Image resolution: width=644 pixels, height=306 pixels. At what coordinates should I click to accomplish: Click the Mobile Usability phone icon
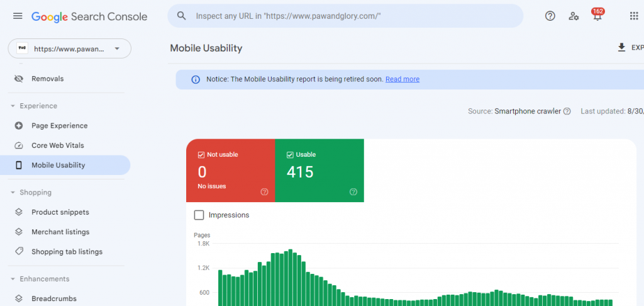coord(19,165)
